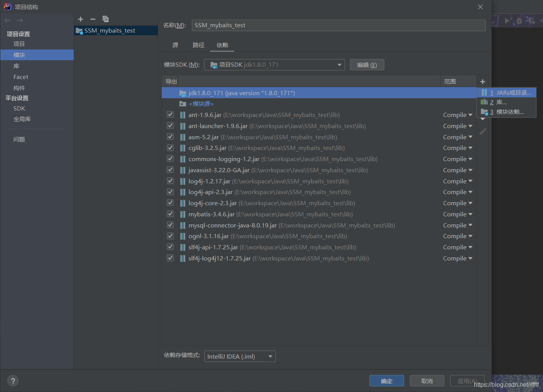Toggle export checkbox for ant-launcher-1.9.6.jar
The height and width of the screenshot is (392, 543).
(x=171, y=126)
